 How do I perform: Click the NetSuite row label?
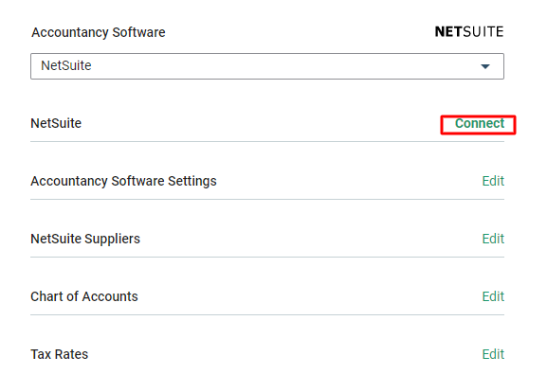[x=56, y=123]
